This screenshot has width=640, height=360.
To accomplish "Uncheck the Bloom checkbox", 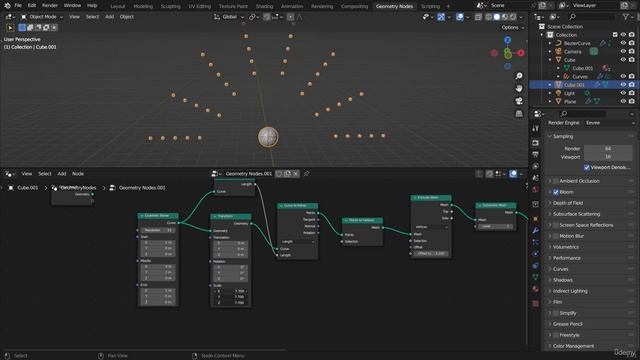I will [556, 192].
